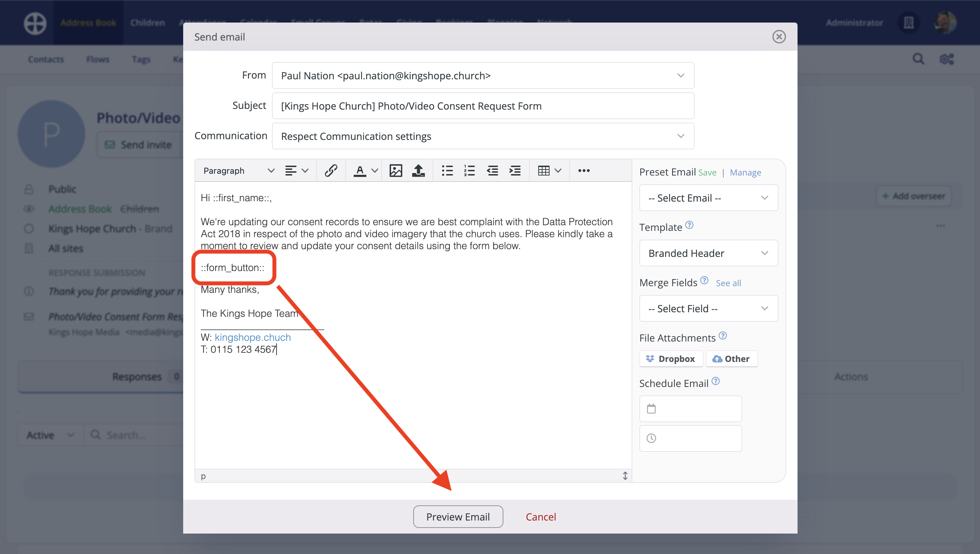Viewport: 980px width, 554px height.
Task: Apply bullet list formatting
Action: [447, 171]
